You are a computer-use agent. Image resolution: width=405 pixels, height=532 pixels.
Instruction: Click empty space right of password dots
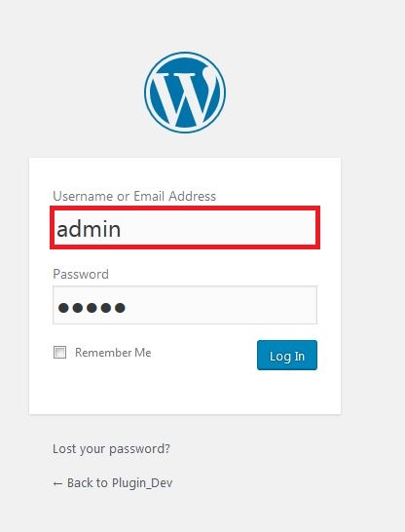tap(220, 305)
